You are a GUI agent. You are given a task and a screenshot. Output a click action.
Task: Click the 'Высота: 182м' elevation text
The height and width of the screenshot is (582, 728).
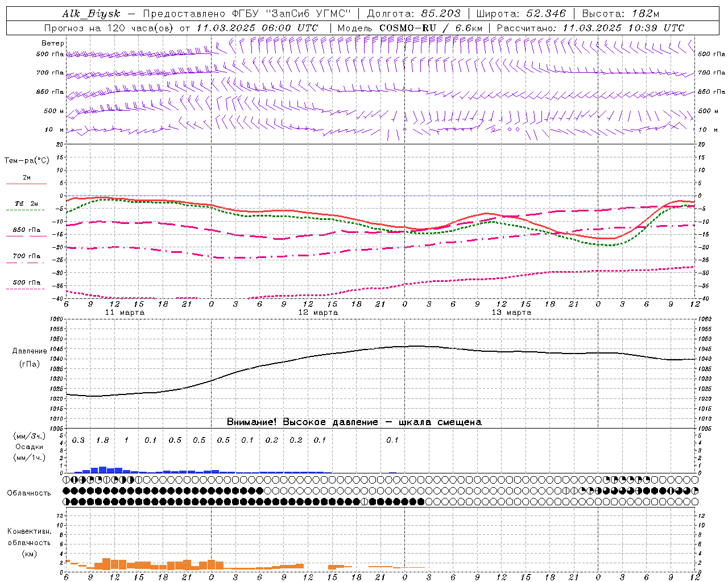[x=621, y=14]
